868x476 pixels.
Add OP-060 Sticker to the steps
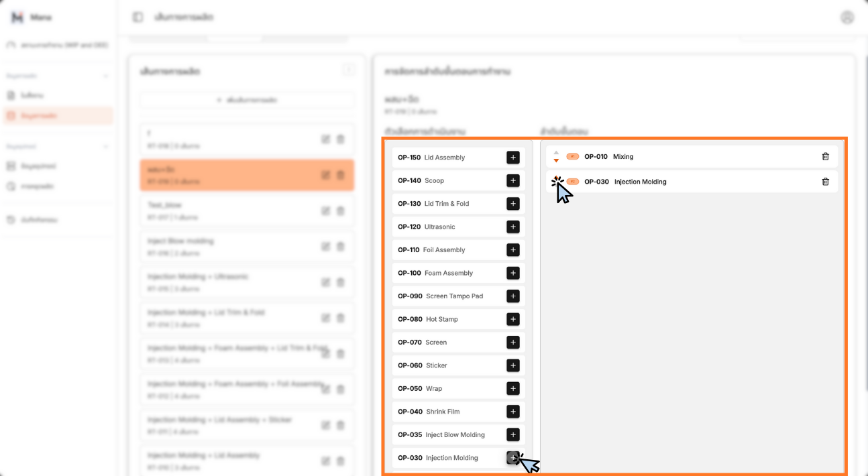512,365
